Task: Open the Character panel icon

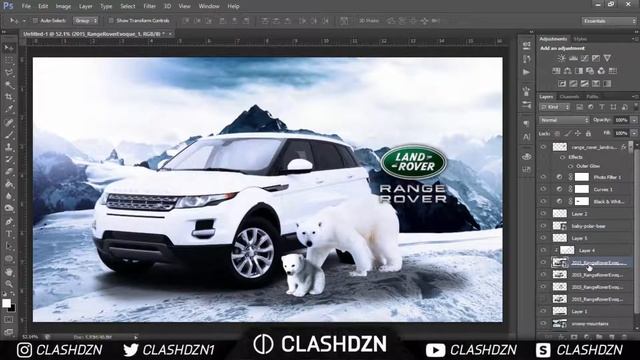Action: click(526, 137)
